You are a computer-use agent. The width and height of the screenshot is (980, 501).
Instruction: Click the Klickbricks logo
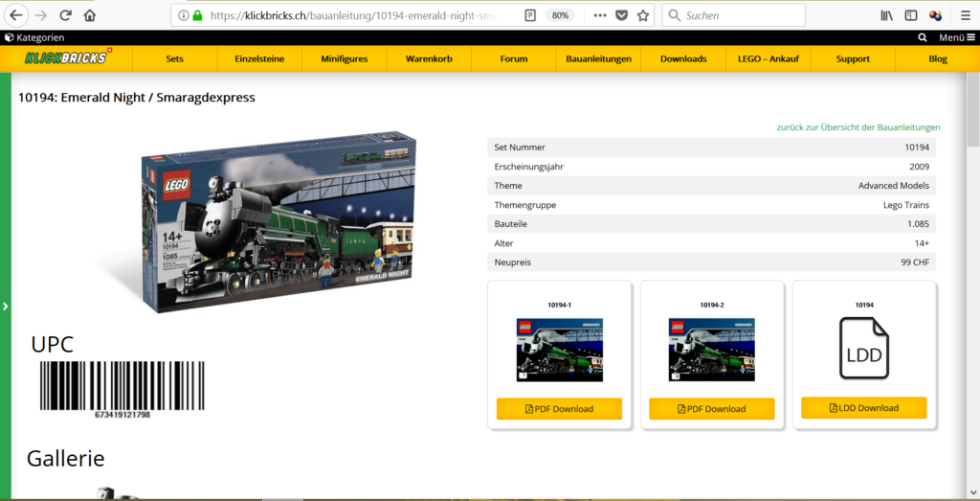point(66,57)
